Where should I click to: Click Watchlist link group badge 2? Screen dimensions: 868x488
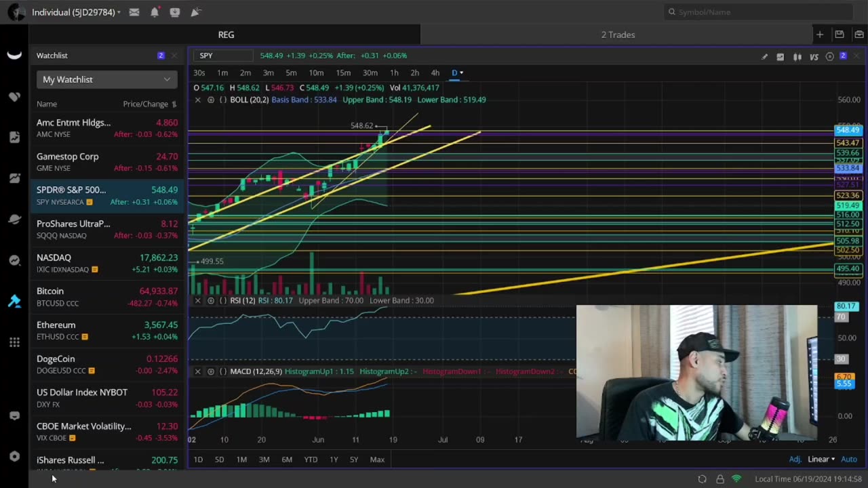[161, 56]
